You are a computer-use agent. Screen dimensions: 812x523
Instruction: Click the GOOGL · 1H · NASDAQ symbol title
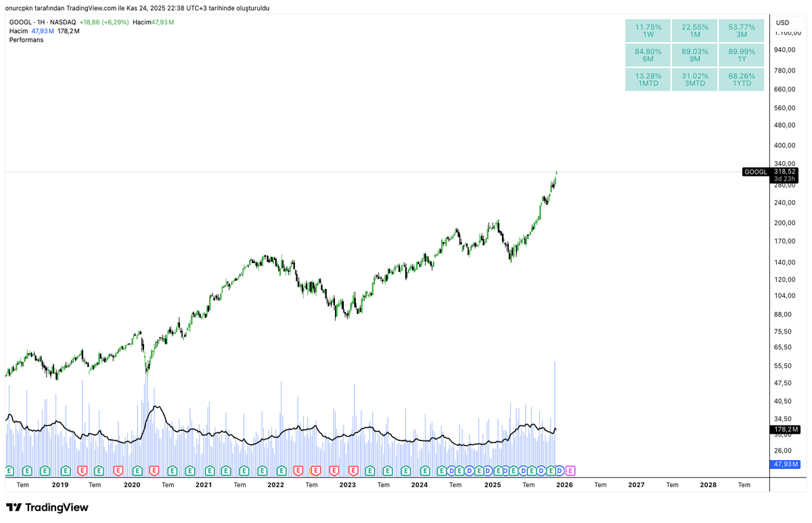tap(43, 22)
